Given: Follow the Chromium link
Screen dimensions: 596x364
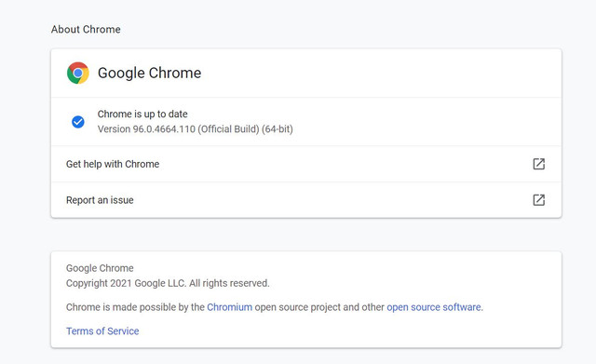Looking at the screenshot, I should click(230, 307).
